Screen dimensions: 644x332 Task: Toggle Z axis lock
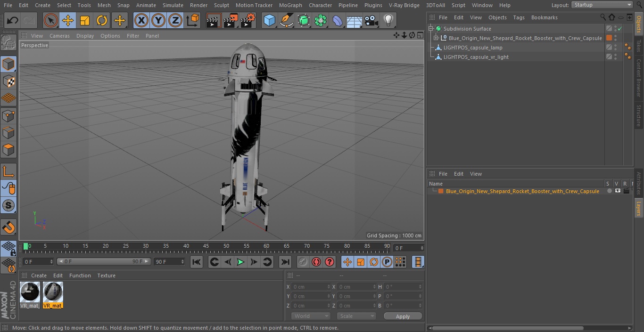[175, 20]
